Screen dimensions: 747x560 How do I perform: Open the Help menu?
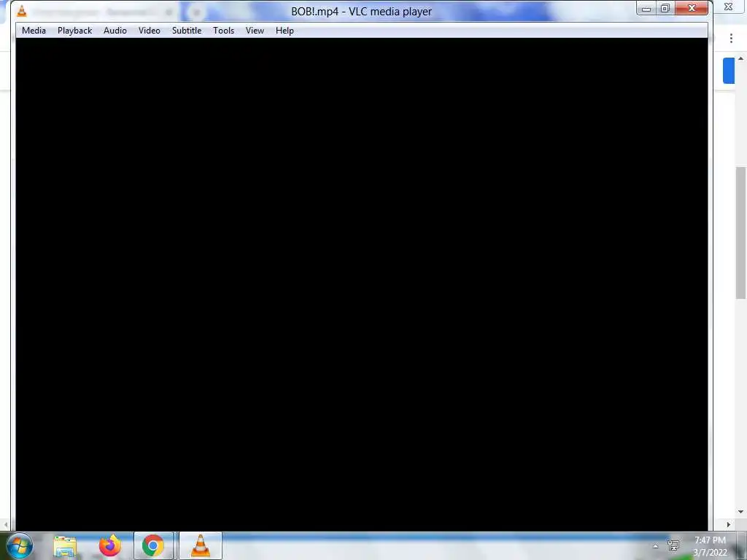click(285, 31)
